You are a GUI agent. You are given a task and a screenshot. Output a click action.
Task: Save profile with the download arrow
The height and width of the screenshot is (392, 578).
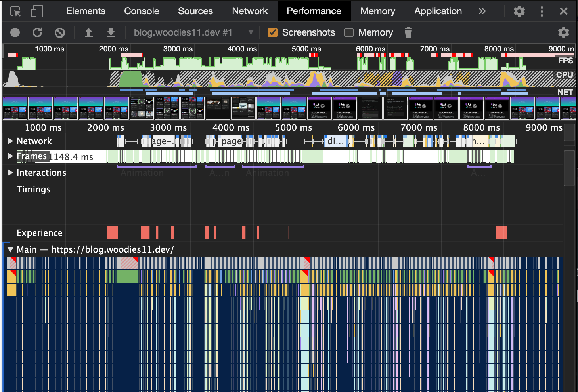pyautogui.click(x=111, y=32)
